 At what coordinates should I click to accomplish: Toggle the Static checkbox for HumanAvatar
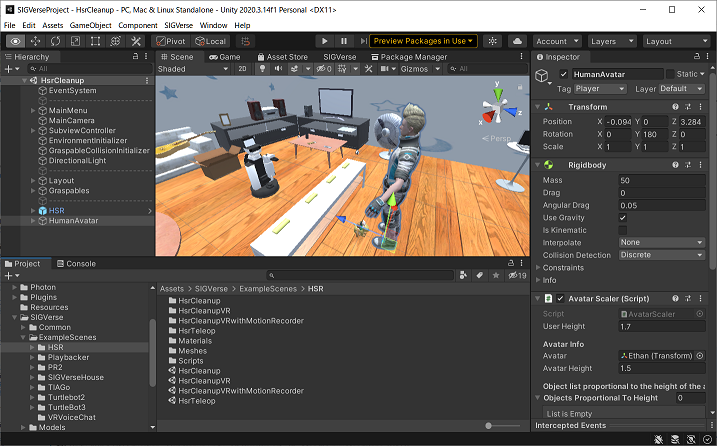coord(671,74)
